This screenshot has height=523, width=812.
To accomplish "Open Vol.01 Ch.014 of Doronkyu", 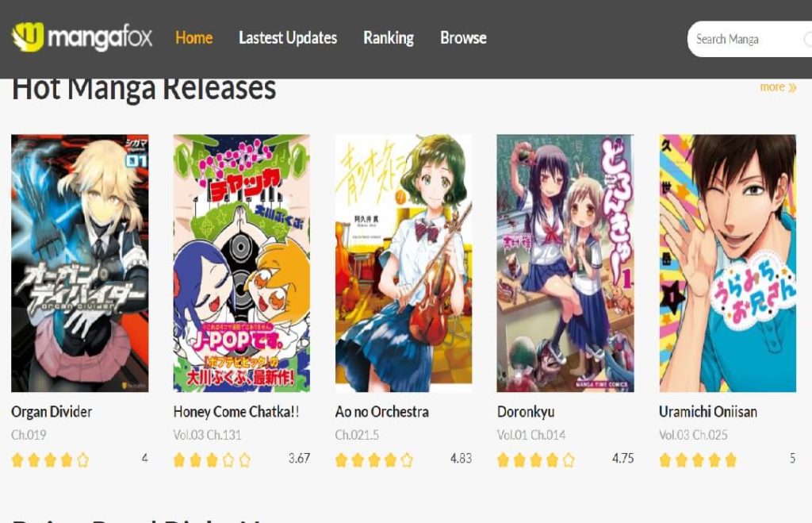I will click(531, 435).
